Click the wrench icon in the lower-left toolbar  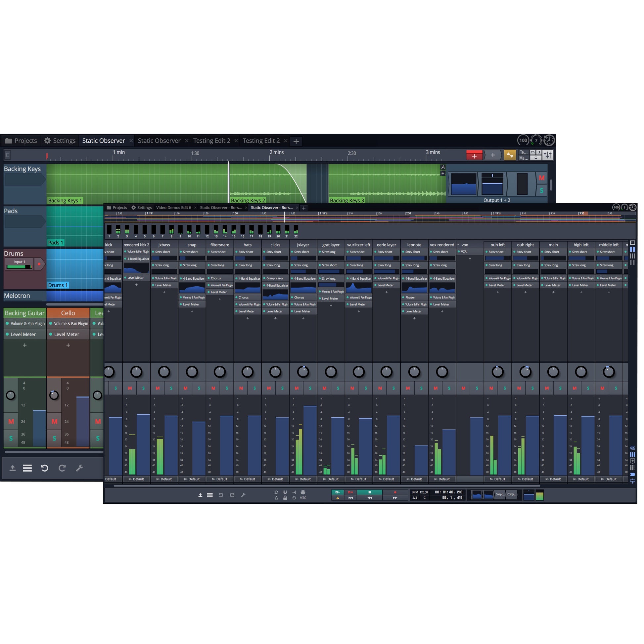click(79, 468)
